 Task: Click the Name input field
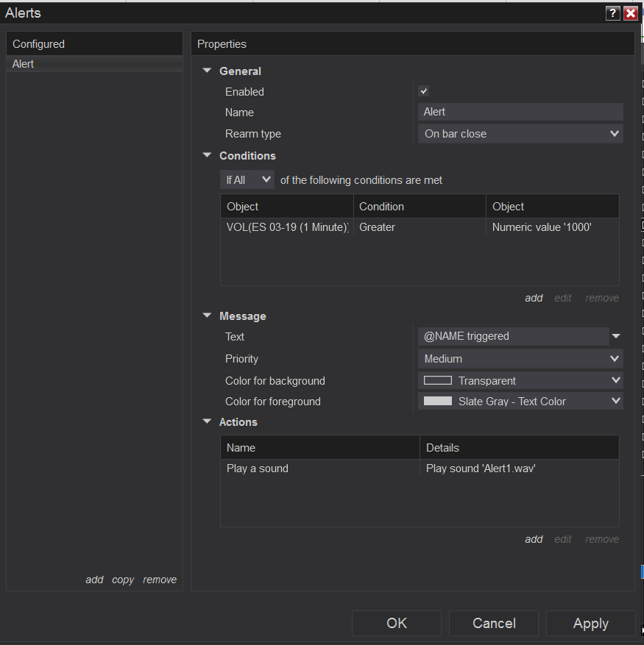(x=520, y=112)
